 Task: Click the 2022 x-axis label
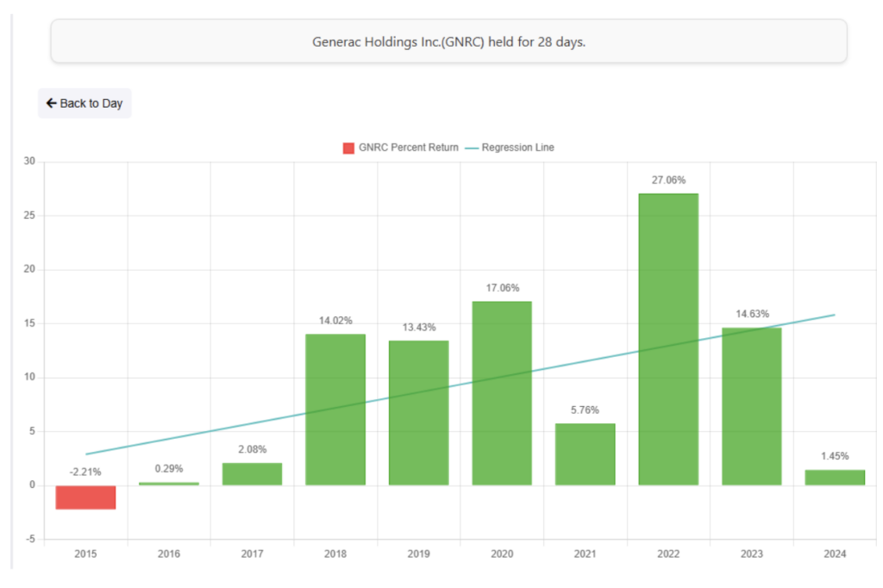click(x=668, y=554)
